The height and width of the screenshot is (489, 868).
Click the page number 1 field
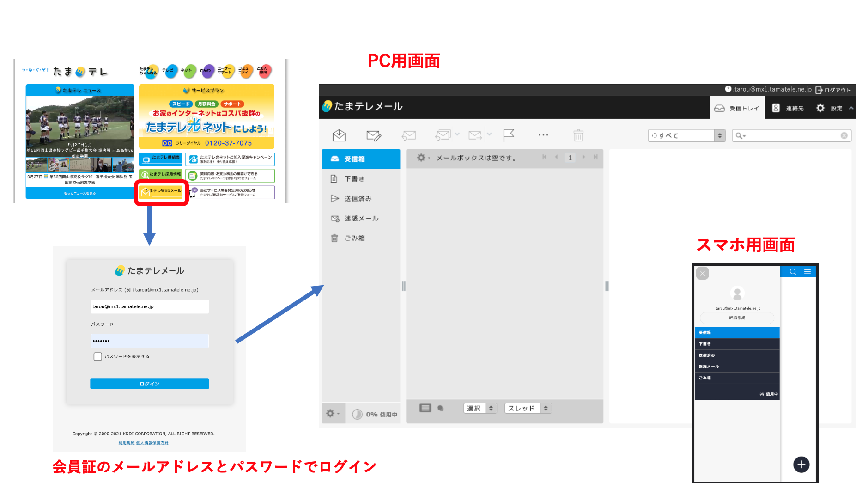pos(570,158)
